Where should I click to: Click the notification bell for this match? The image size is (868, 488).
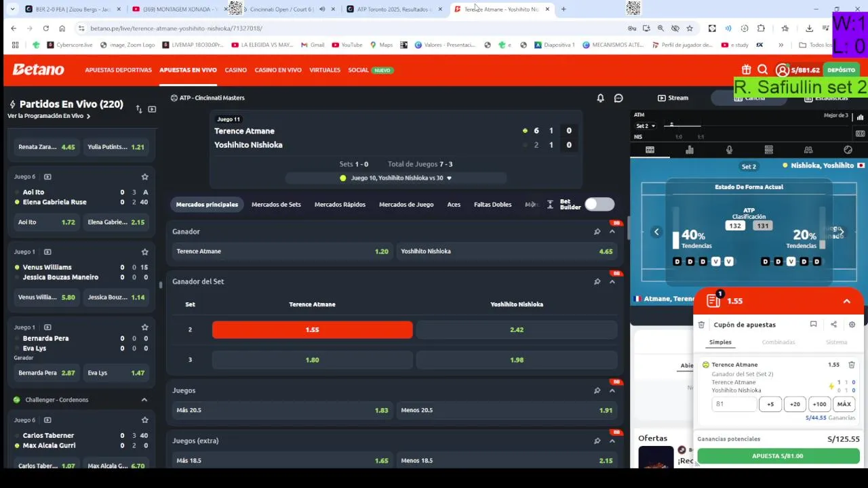click(x=600, y=98)
